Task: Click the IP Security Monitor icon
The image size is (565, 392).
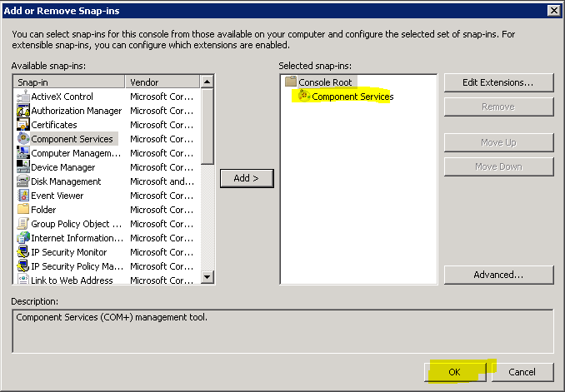Action: click(23, 252)
